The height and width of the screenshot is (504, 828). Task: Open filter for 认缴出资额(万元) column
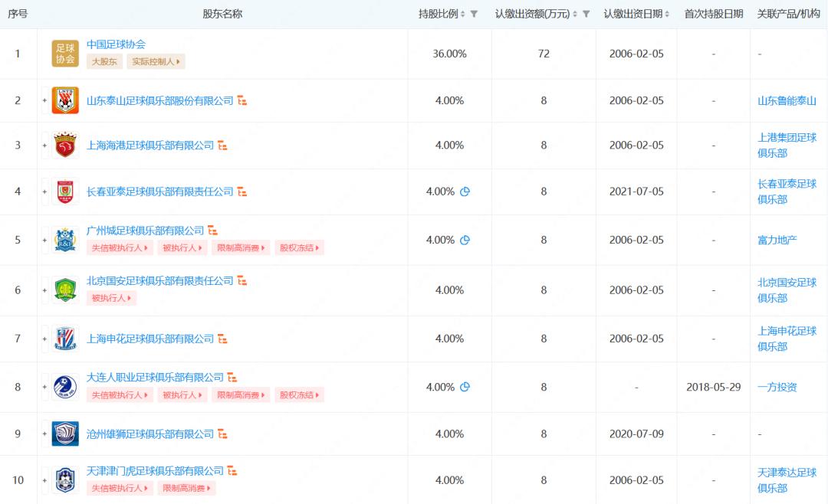click(x=586, y=14)
